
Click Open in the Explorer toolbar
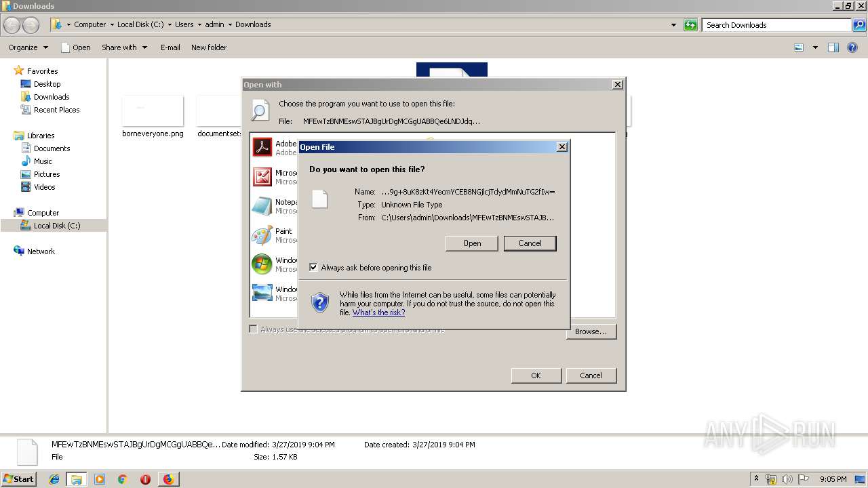[75, 47]
